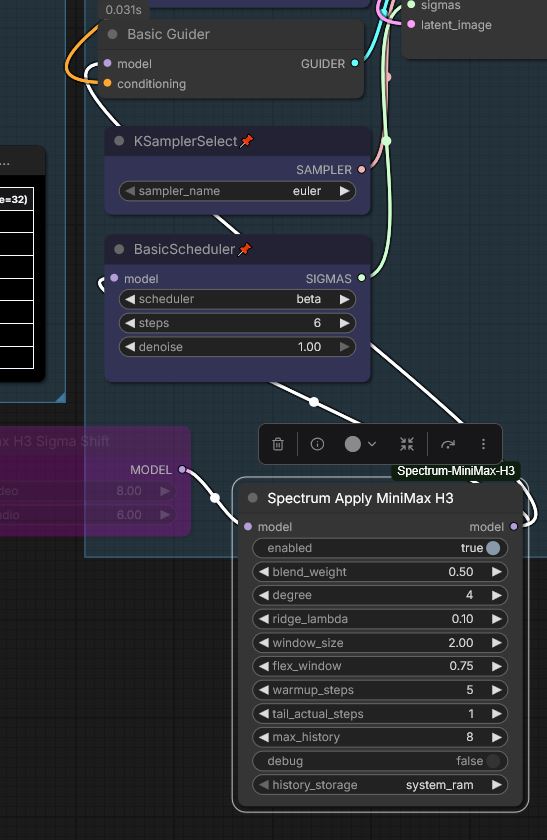Click Spectrum-MiniMax-H3 green node badge
Viewport: 547px width, 840px height.
[456, 471]
